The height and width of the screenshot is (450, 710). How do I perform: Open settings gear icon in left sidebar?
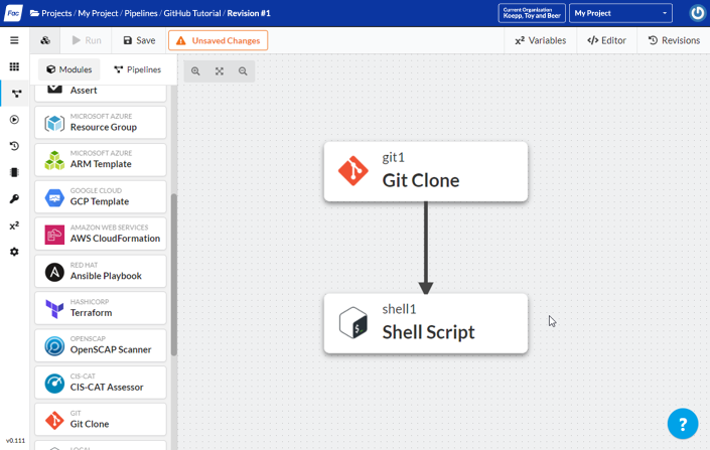click(x=14, y=252)
